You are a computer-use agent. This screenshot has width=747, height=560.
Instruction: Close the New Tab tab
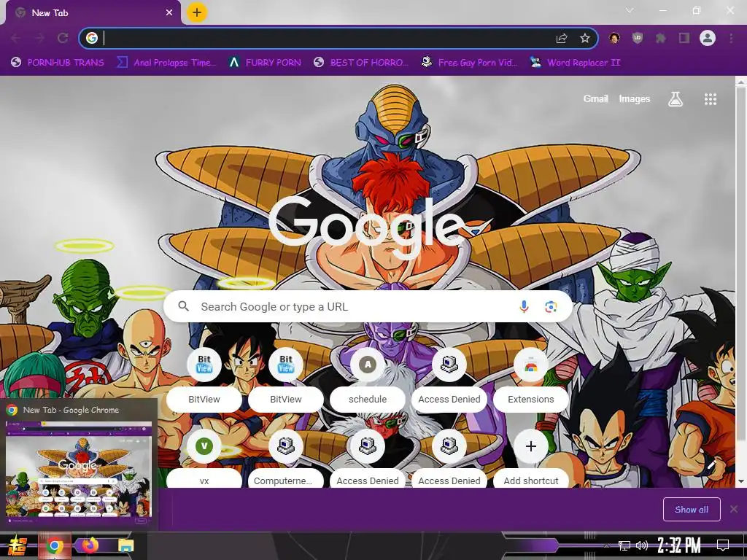click(169, 13)
